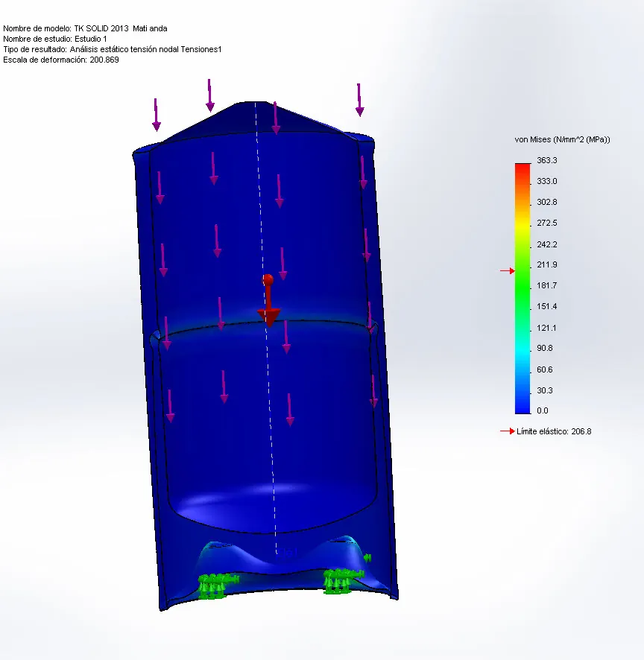Image resolution: width=644 pixels, height=660 pixels.
Task: Click the red arrow icon before 'Límite elástico'
Action: 508,431
